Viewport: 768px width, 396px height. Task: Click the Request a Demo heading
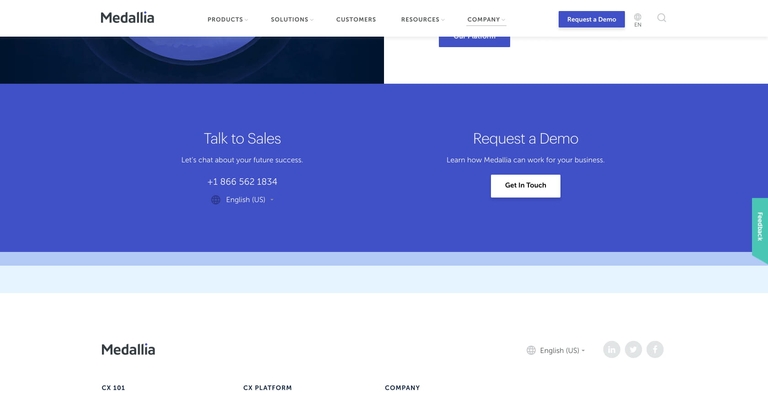pyautogui.click(x=526, y=139)
